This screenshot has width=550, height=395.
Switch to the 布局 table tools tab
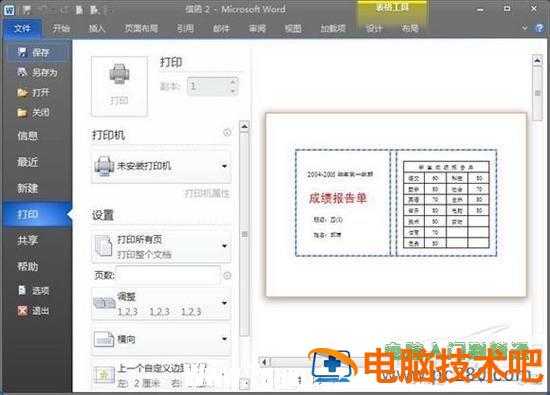point(410,28)
